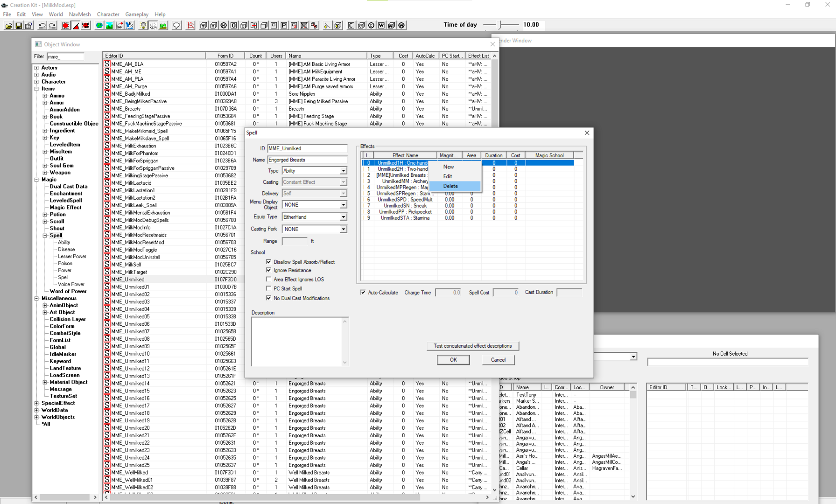
Task: Sort the list by Form ID column header
Action: click(225, 56)
